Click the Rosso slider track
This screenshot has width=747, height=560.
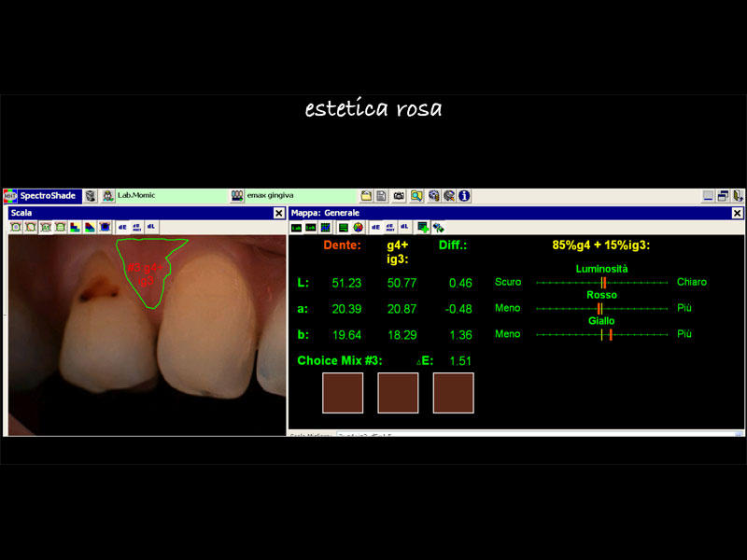(601, 309)
